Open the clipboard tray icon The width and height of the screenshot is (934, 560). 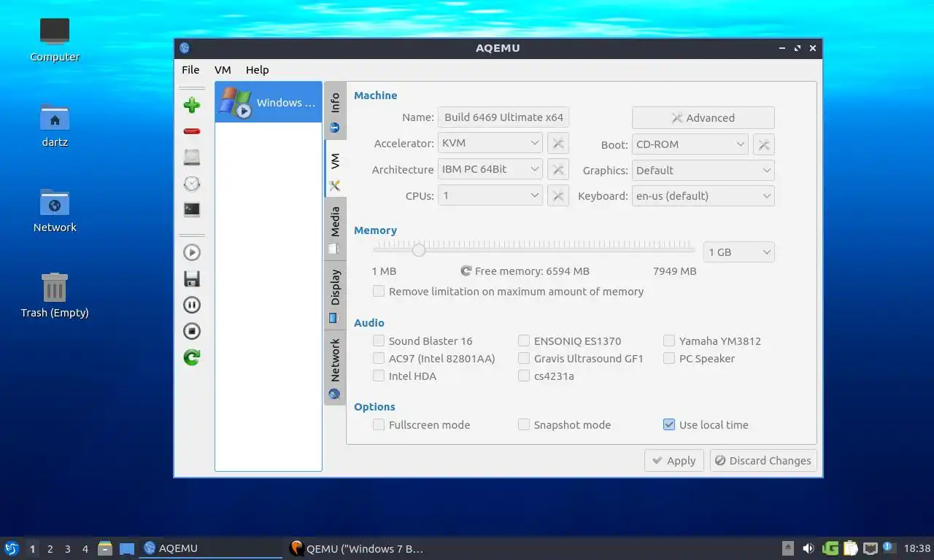[x=851, y=548]
